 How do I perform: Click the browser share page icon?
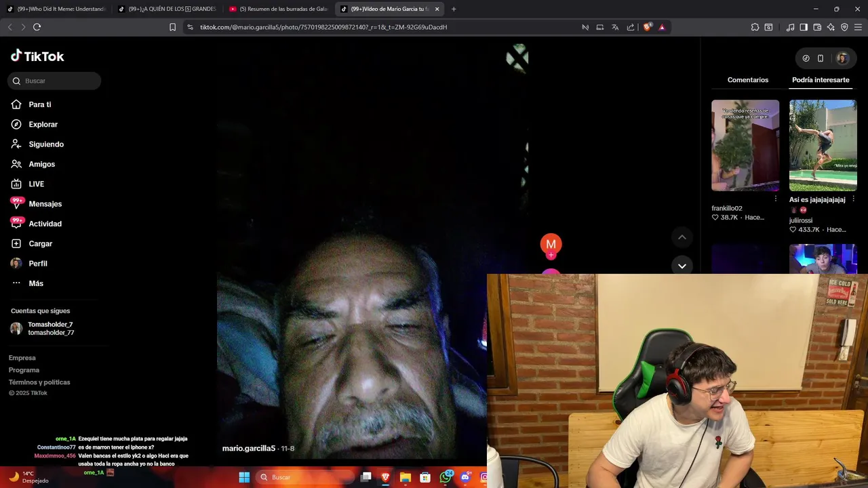click(x=631, y=27)
